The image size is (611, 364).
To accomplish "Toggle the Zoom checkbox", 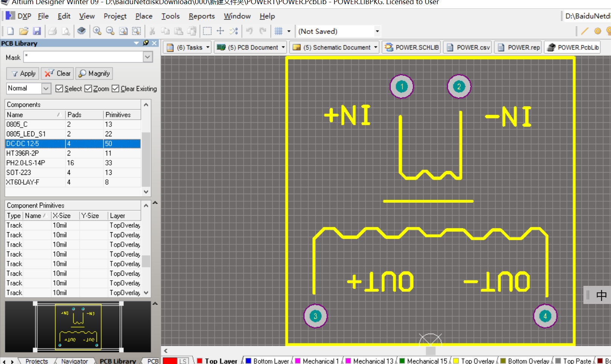I will click(88, 88).
